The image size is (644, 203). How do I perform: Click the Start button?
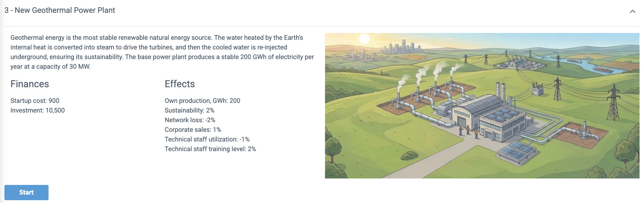tap(26, 193)
